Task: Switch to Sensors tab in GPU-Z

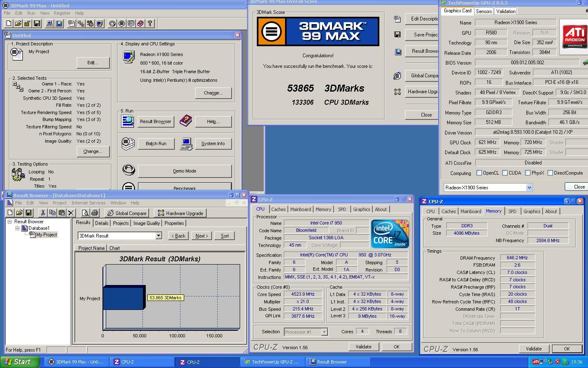Action: pyautogui.click(x=484, y=11)
